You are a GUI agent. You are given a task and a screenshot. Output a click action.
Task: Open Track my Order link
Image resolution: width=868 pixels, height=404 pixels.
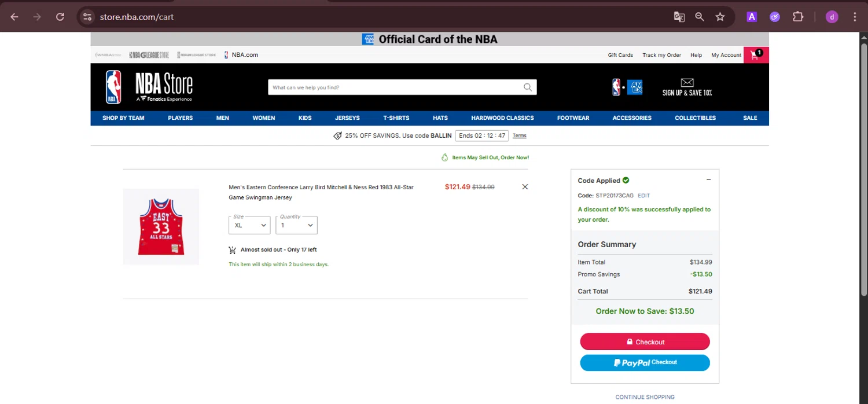click(x=661, y=55)
